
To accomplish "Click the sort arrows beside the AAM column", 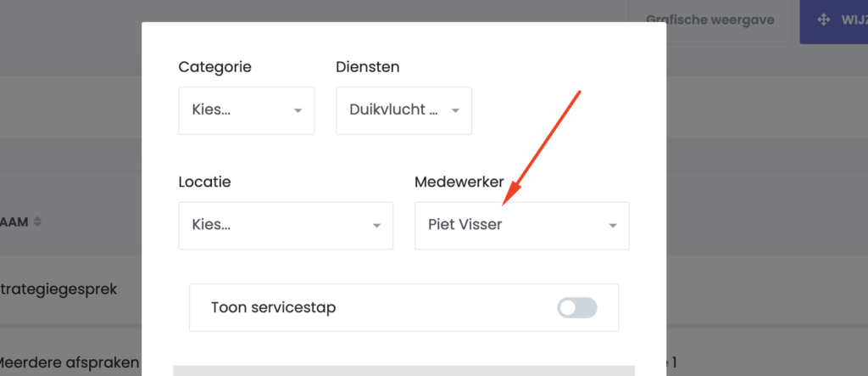I will (x=37, y=222).
